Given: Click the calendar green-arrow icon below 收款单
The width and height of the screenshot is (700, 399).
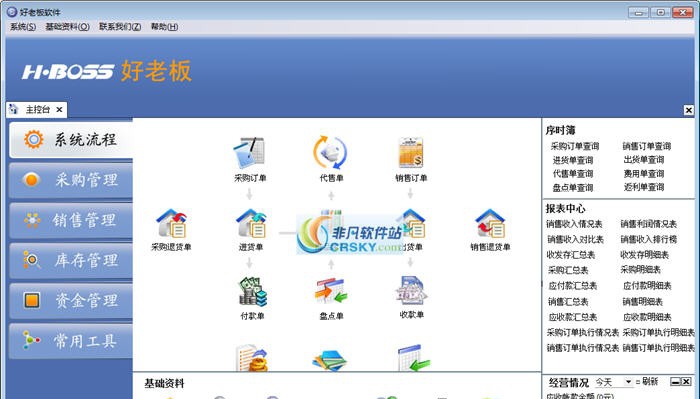Looking at the screenshot, I should (413, 358).
